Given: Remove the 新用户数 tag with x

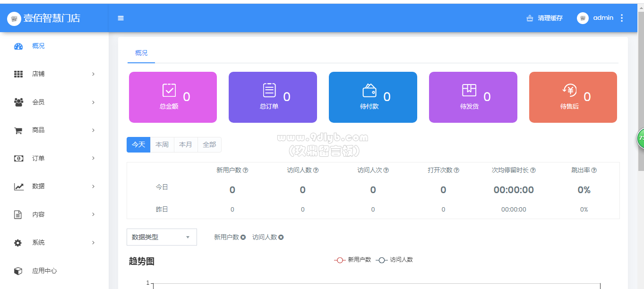Looking at the screenshot, I should (243, 237).
